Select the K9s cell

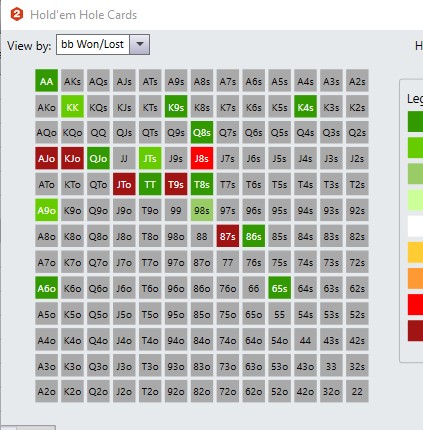(x=176, y=107)
